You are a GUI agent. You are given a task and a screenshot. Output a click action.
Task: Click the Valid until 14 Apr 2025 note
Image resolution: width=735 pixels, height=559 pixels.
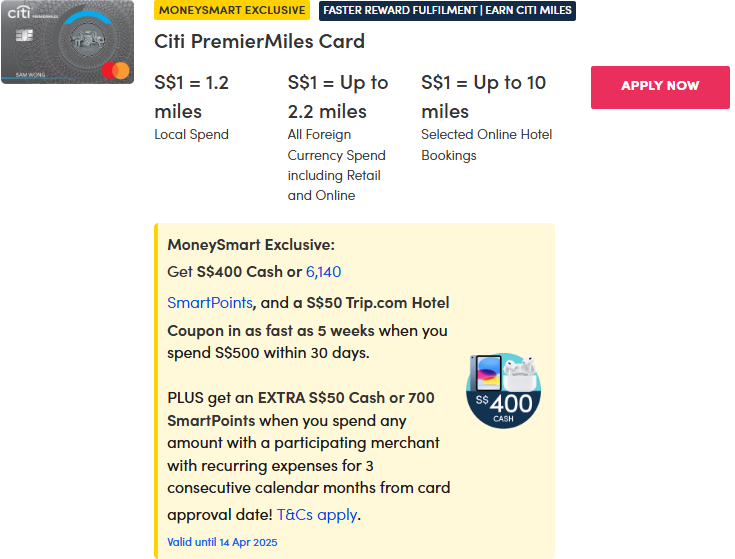[222, 542]
